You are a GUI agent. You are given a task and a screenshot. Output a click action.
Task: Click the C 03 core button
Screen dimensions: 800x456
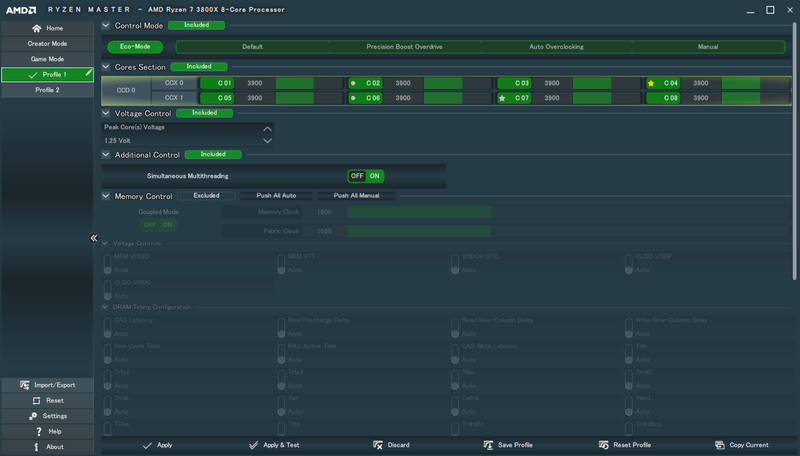[514, 83]
